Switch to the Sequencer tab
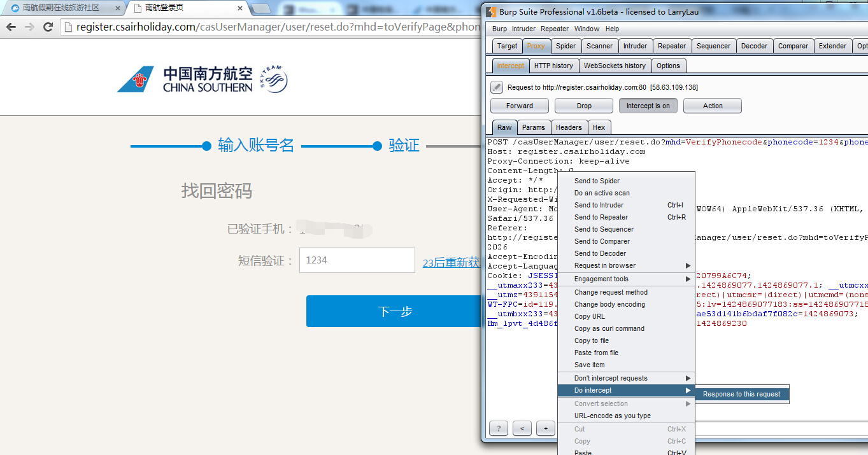The width and height of the screenshot is (868, 455). point(713,46)
